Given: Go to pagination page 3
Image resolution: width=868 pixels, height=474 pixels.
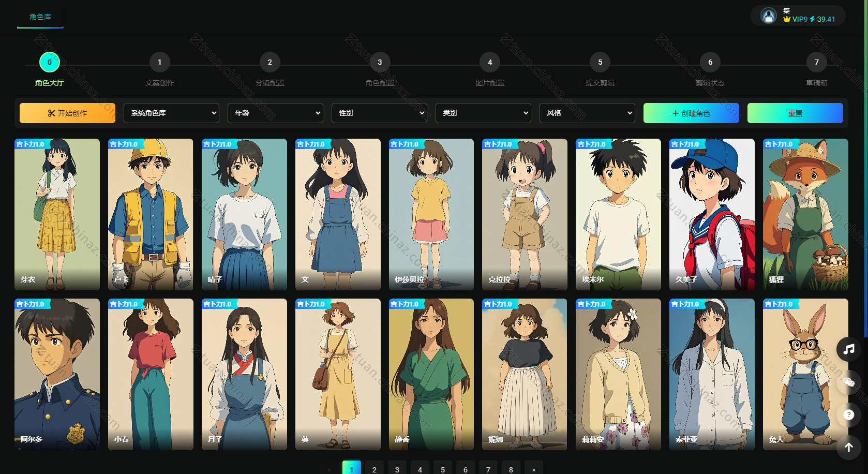Looking at the screenshot, I should [x=397, y=468].
